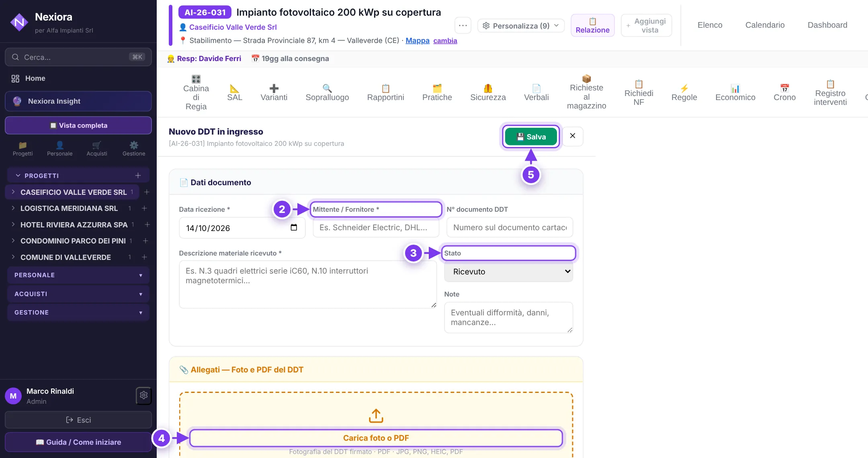
Task: Click the cambia address link
Action: [445, 41]
